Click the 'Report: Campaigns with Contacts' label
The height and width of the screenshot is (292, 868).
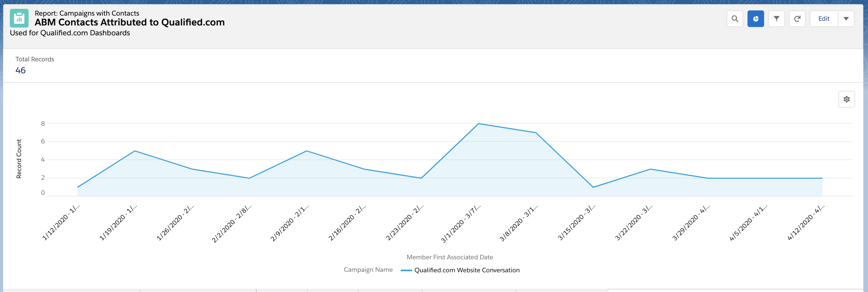pos(87,13)
